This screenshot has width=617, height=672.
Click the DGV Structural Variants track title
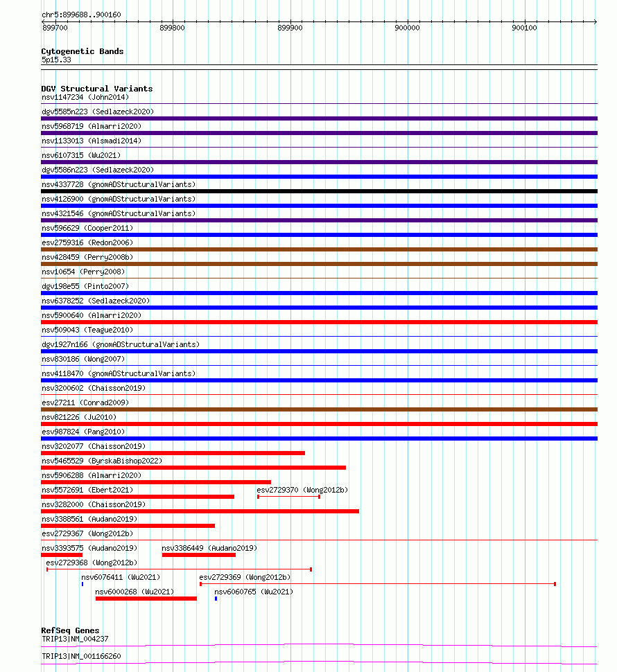[97, 89]
